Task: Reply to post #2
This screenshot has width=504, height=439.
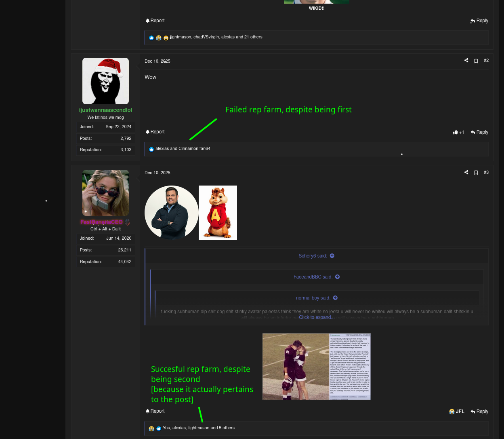Action: (479, 132)
